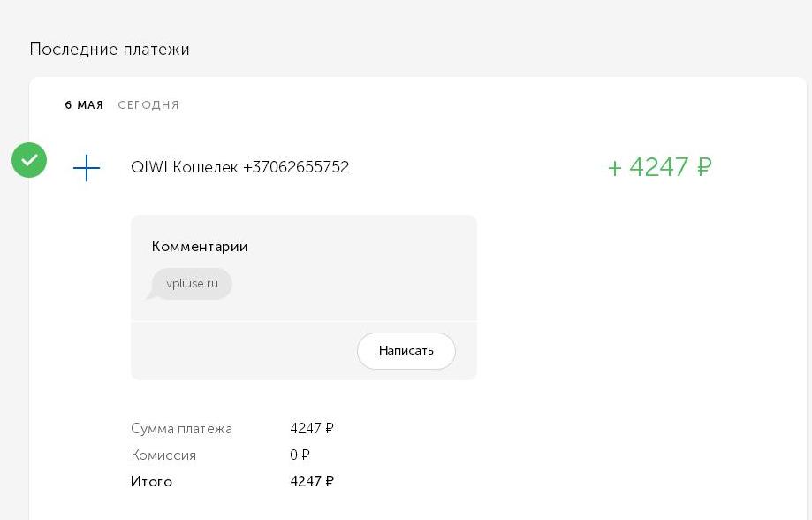Click the 6 МАЯ date label
This screenshot has width=812, height=520.
[84, 104]
